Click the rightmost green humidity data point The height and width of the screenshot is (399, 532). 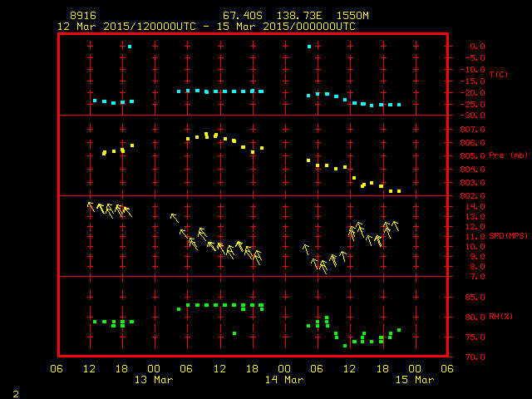(399, 330)
